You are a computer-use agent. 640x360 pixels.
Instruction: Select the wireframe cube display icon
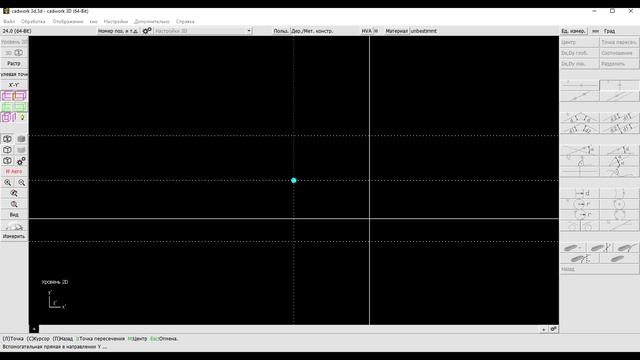pyautogui.click(x=7, y=139)
